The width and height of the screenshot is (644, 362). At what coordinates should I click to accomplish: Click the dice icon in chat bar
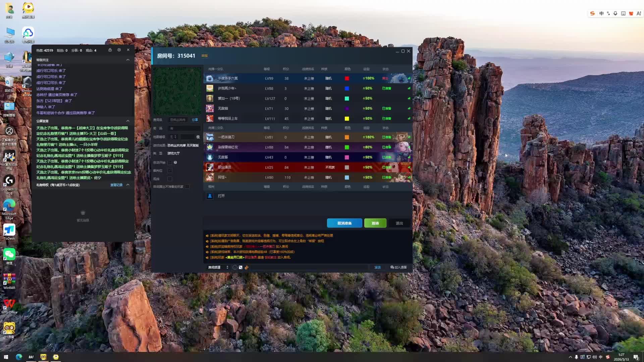click(240, 267)
